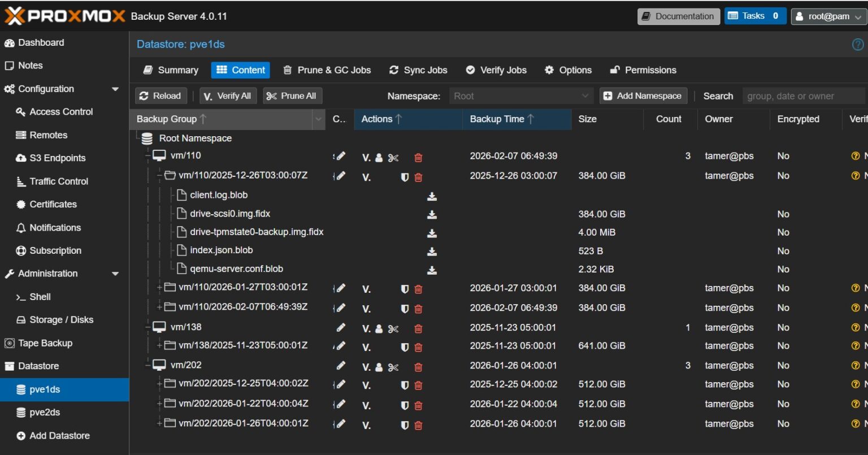This screenshot has width=868, height=455.
Task: Open the help icon for the datastore
Action: pos(858,44)
